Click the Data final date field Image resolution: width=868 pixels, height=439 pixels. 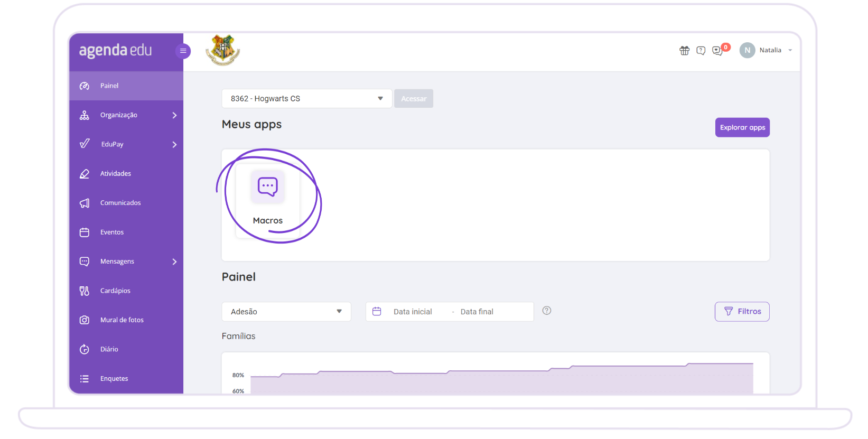coord(477,312)
